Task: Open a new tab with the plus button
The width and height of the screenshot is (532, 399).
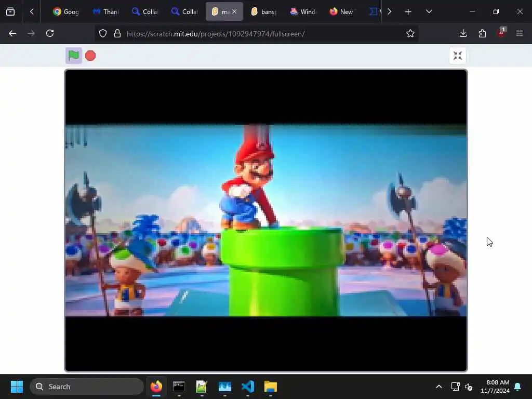Action: (x=408, y=12)
